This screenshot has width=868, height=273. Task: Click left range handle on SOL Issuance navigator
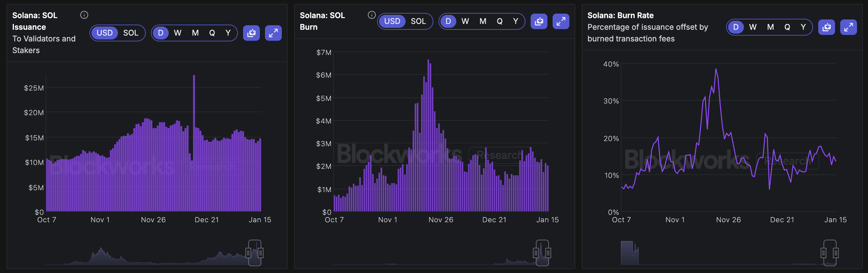coord(248,252)
